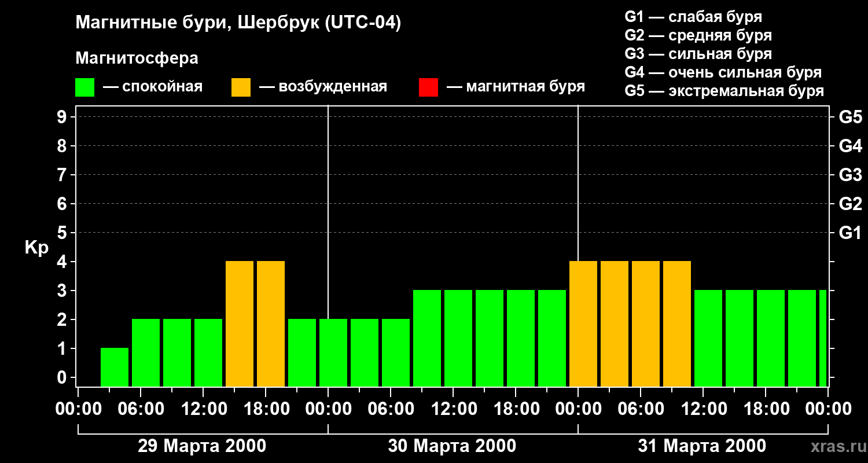The image size is (868, 463).
Task: Click the legend line "G5 — экстремальная буря"
Action: [x=724, y=91]
